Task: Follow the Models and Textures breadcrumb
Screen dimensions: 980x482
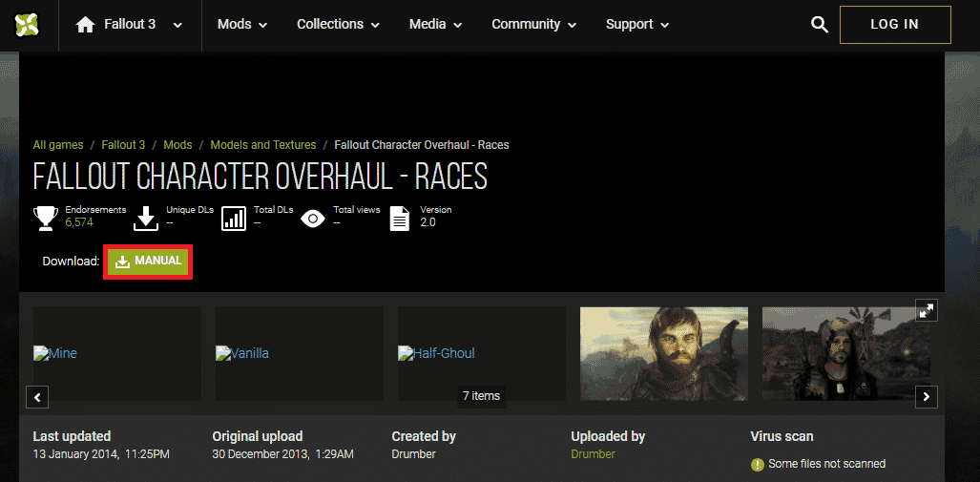Action: click(x=263, y=145)
